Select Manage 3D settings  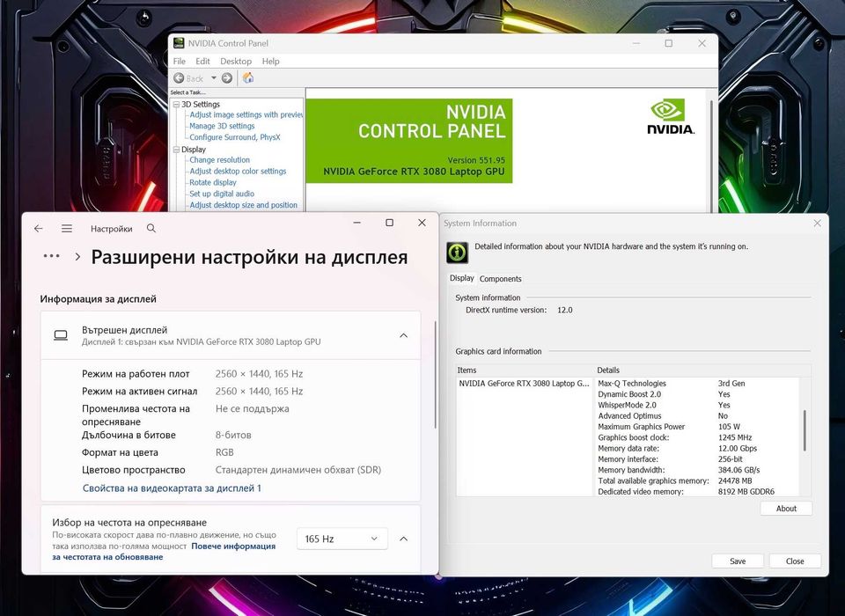pyautogui.click(x=222, y=126)
